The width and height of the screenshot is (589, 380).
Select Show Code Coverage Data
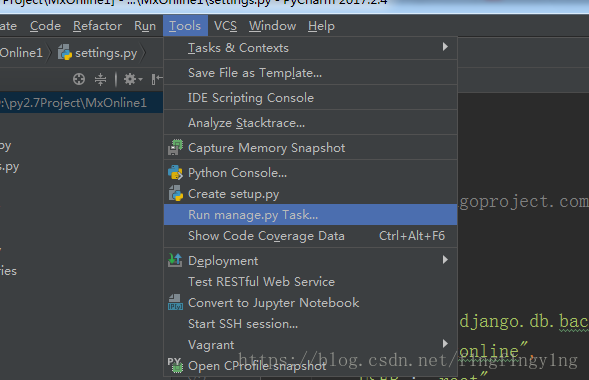[x=310, y=236]
